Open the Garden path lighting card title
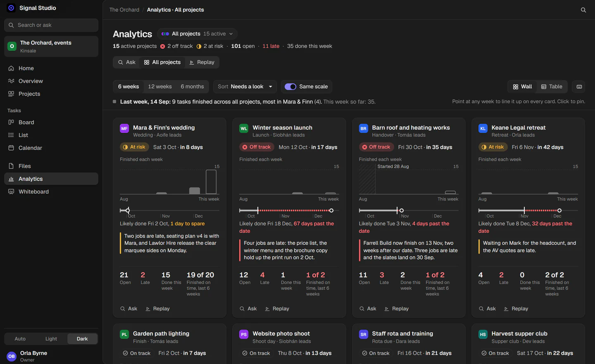Viewport: 595px width, 364px height. (x=161, y=333)
